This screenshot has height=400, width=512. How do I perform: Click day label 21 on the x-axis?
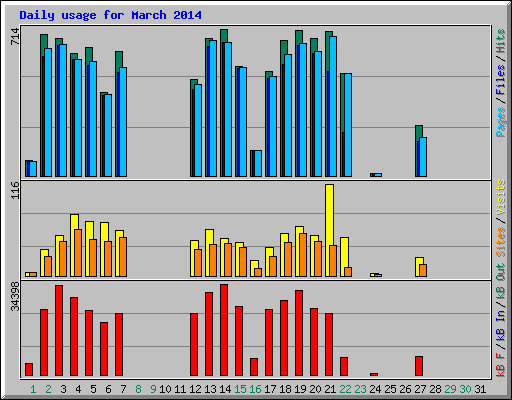tap(330, 389)
